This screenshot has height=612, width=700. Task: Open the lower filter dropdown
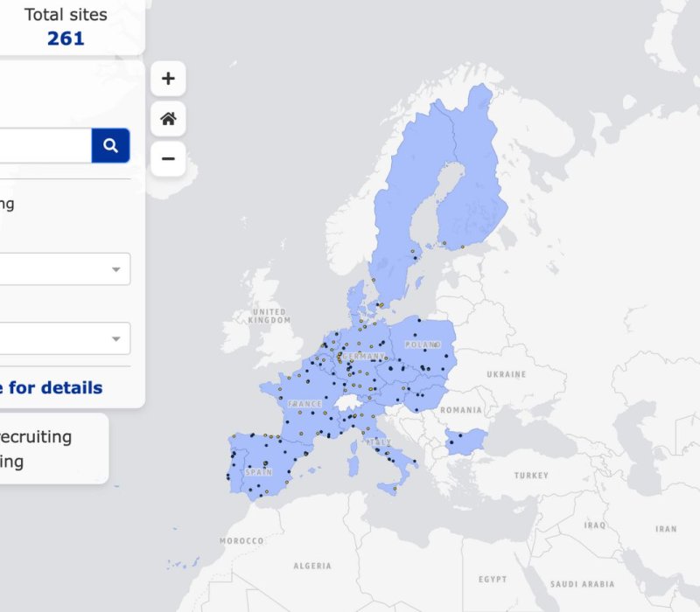tap(65, 338)
